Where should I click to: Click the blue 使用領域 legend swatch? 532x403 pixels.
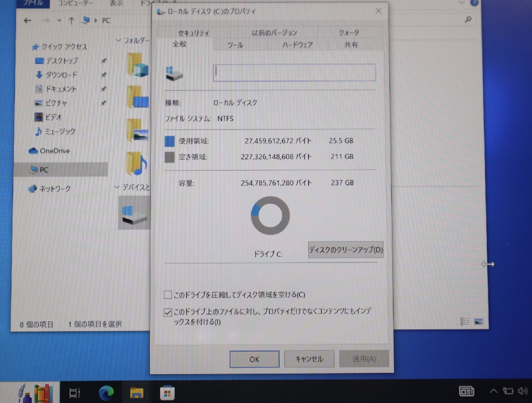(169, 141)
